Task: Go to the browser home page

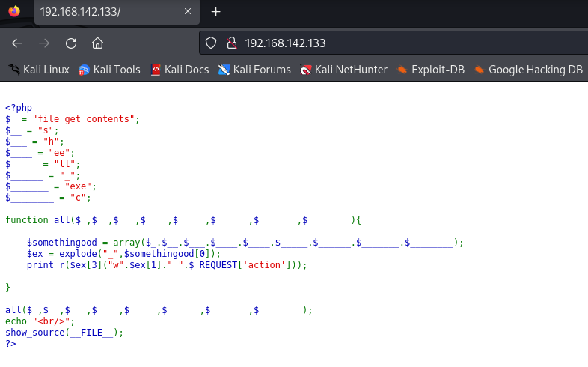Action: pos(97,43)
